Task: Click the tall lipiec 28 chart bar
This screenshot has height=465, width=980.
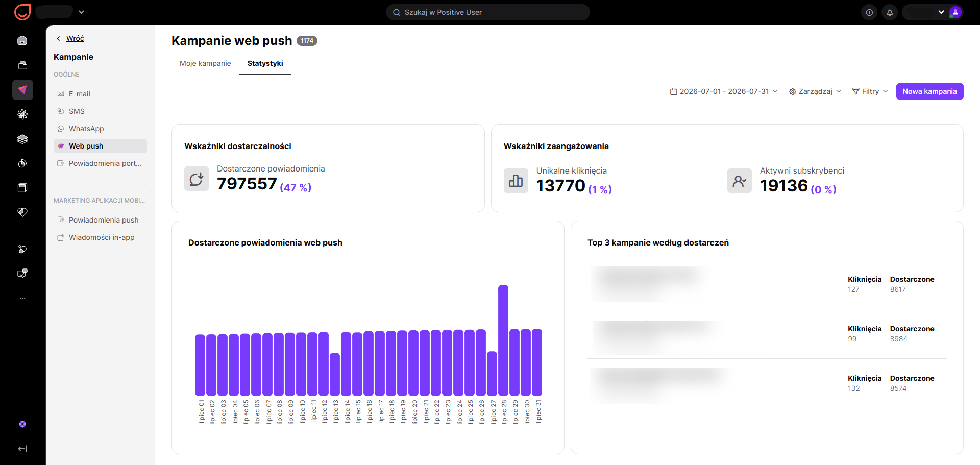Action: [503, 340]
